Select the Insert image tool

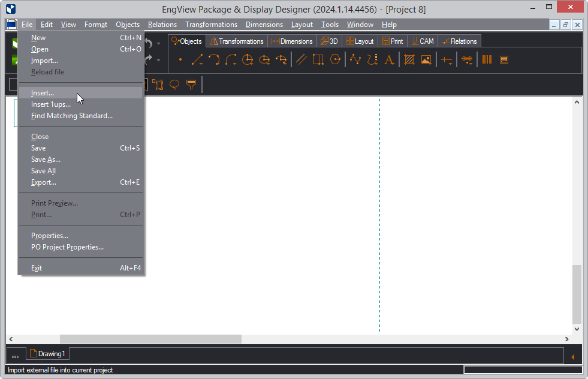(426, 59)
